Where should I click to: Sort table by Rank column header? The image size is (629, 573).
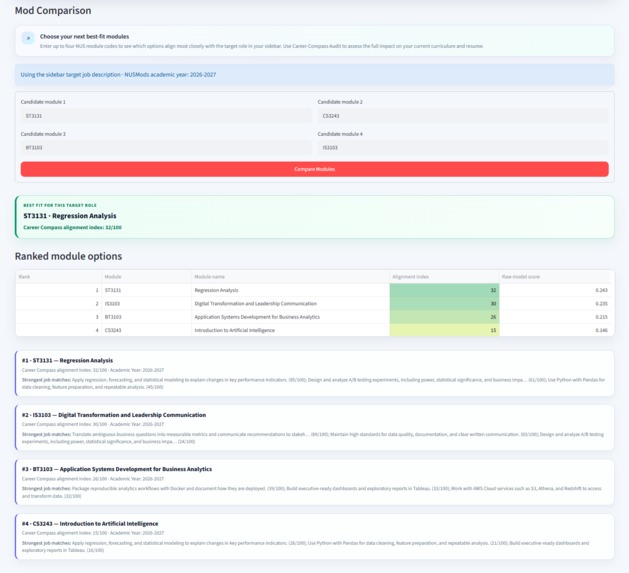tap(59, 277)
